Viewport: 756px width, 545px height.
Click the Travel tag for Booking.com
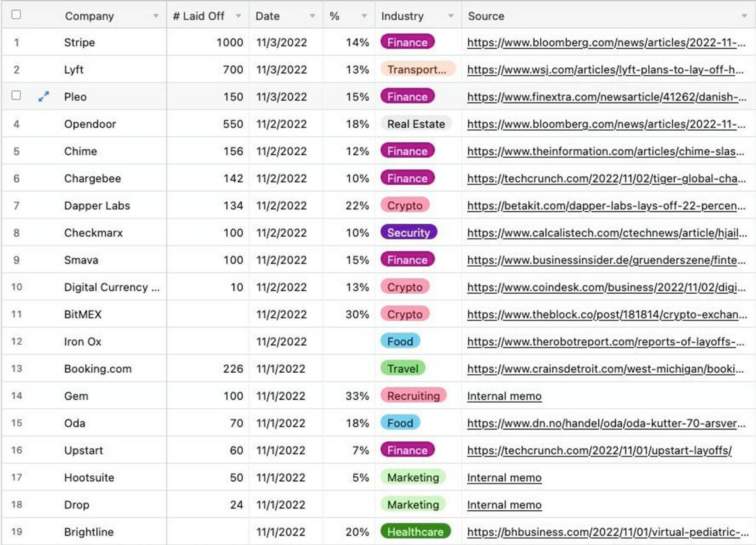[x=403, y=368]
